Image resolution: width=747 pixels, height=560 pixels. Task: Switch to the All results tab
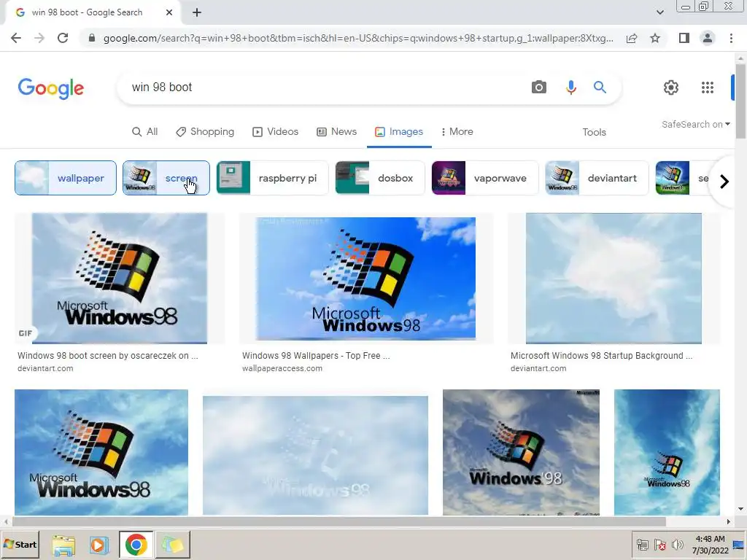145,132
